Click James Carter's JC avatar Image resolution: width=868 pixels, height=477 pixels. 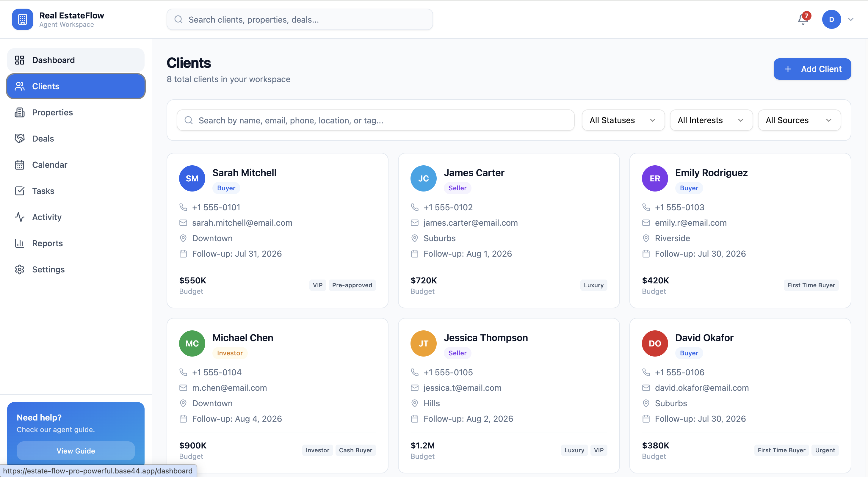click(423, 178)
